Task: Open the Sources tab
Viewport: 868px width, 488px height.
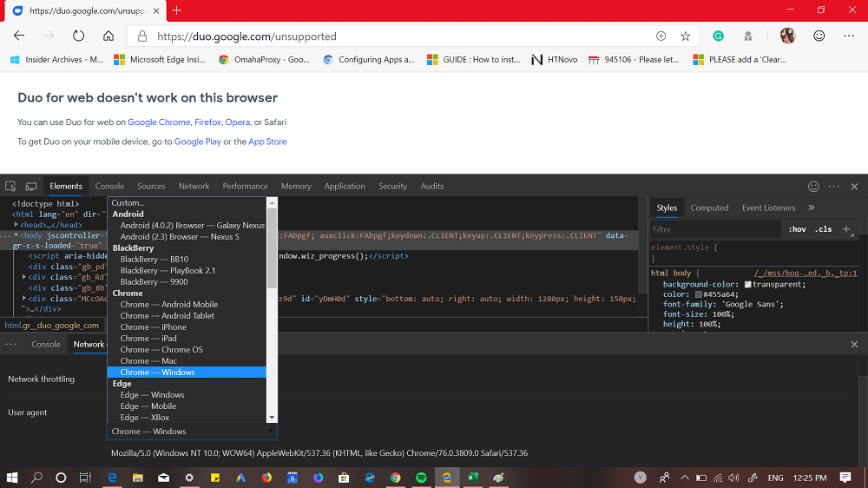Action: 151,186
